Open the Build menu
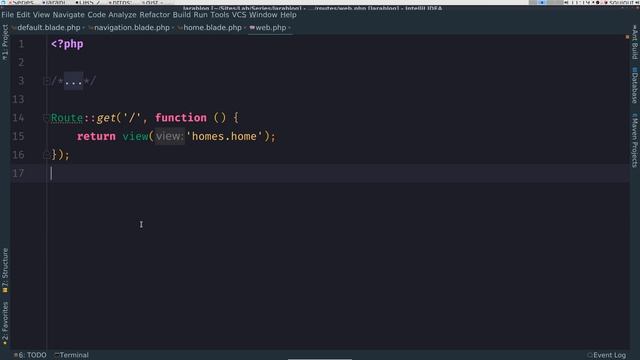The width and height of the screenshot is (640, 360). (181, 15)
